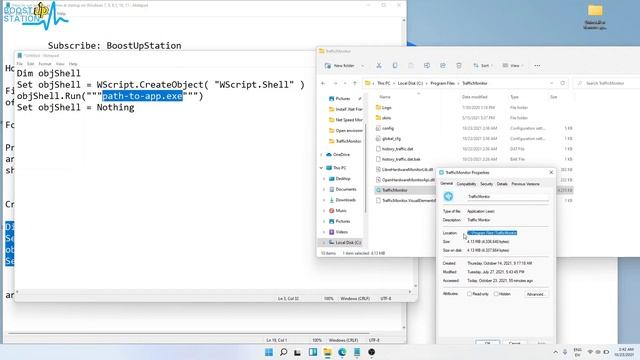640x360 pixels.
Task: Click Cancel in the Properties dialog
Action: [x=515, y=342]
